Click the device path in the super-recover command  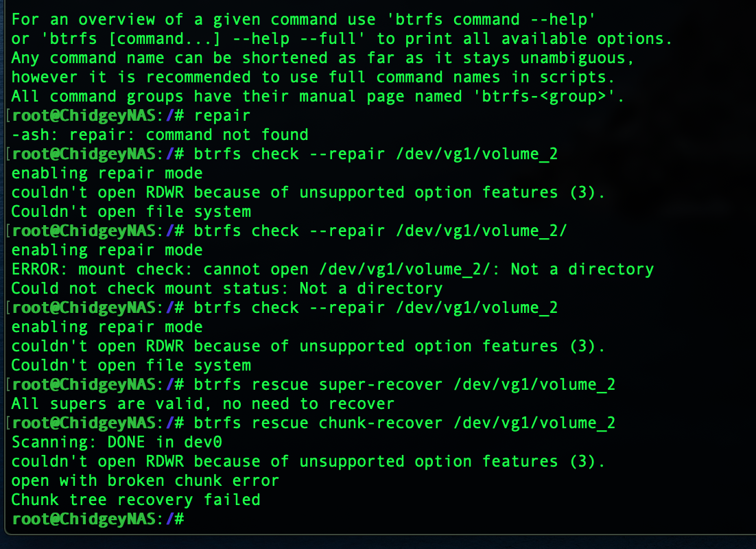(x=534, y=384)
